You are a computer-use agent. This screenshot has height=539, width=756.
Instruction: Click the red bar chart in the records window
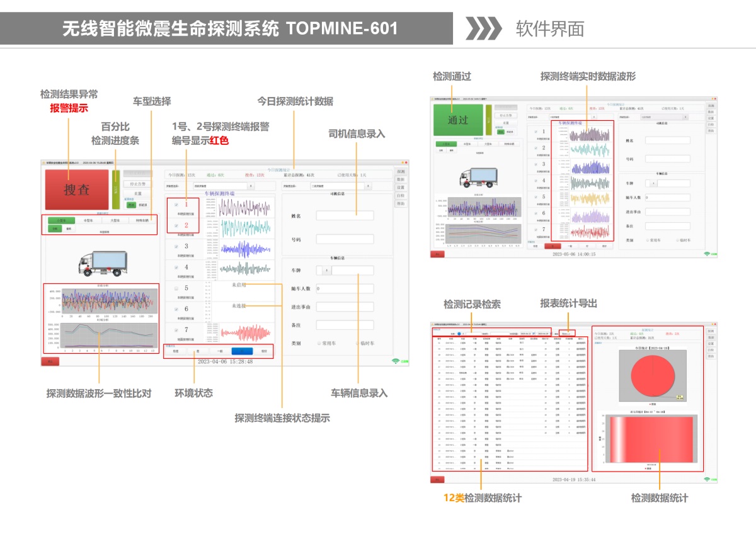click(x=651, y=440)
